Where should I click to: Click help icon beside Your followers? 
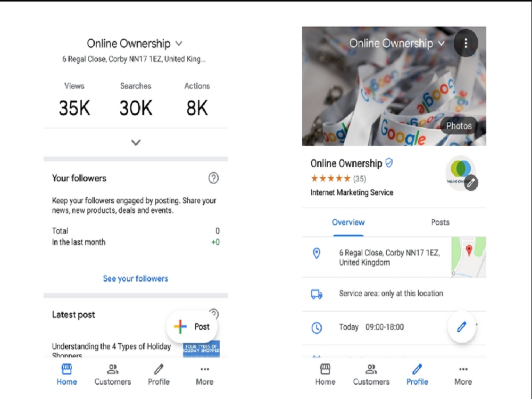(213, 178)
